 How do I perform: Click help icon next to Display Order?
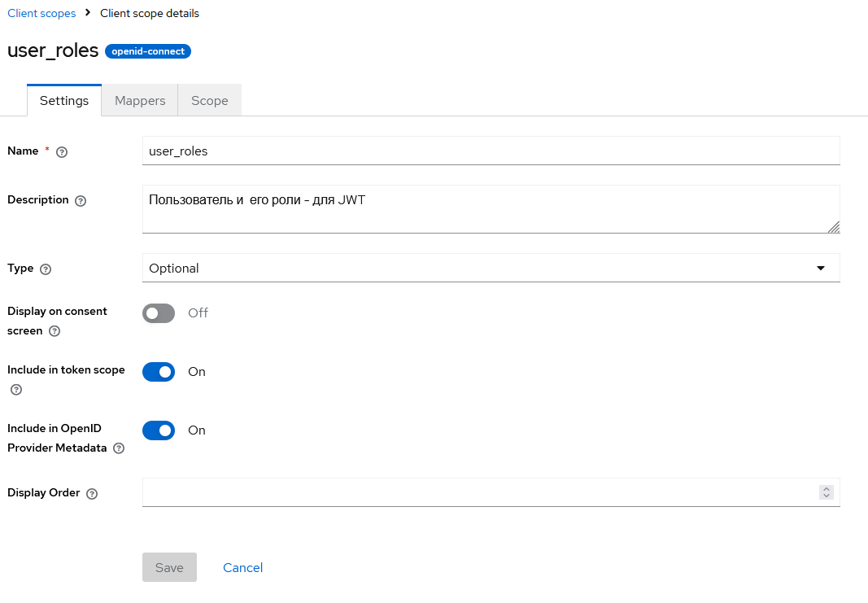[92, 494]
